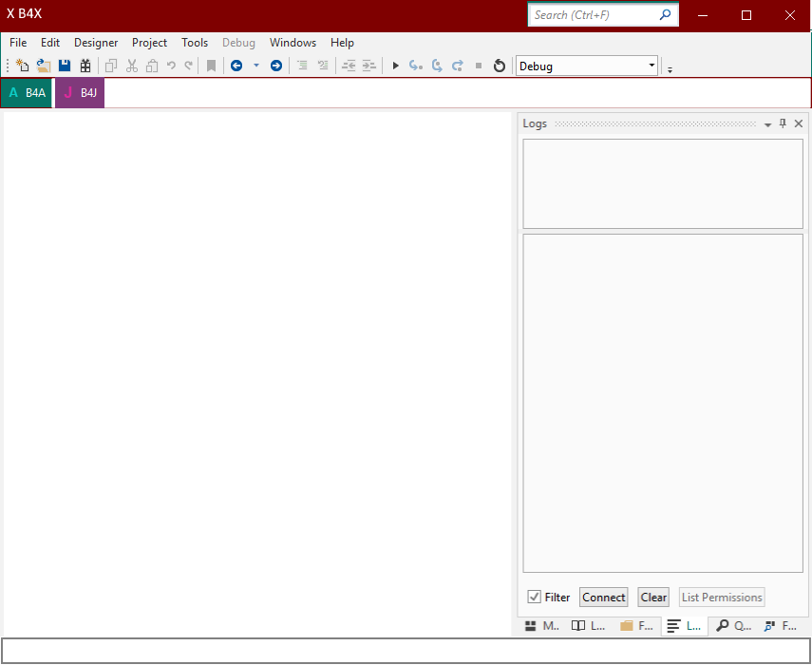Open the Modules panel tab
The width and height of the screenshot is (812, 665).
[x=541, y=626]
